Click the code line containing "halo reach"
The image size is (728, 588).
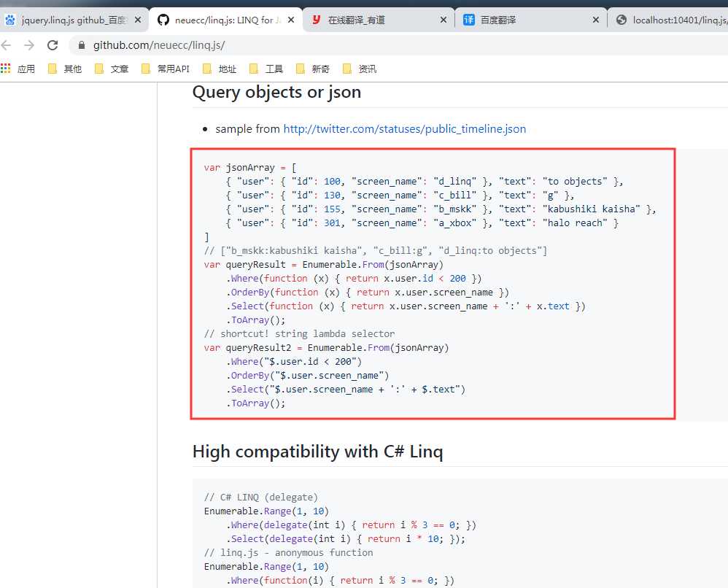(422, 223)
